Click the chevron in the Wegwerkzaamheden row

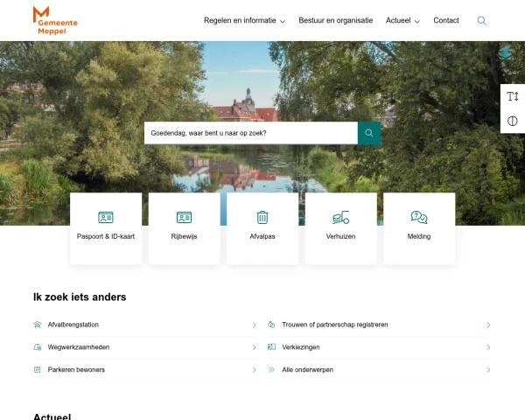tap(254, 347)
